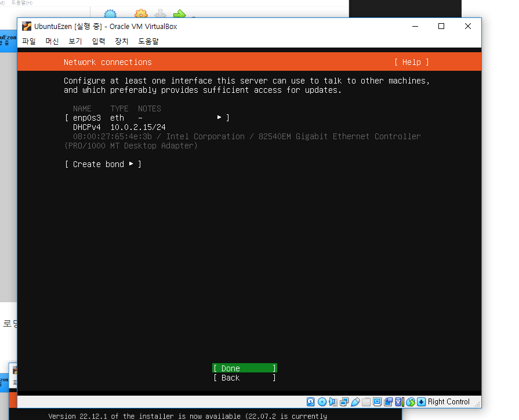The width and height of the screenshot is (519, 420).
Task: Click the window resize grip in status bar
Action: click(477, 404)
